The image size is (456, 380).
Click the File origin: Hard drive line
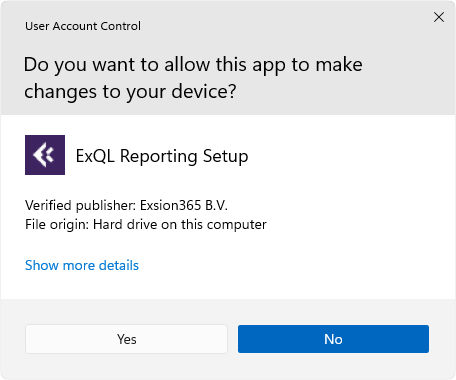146,224
